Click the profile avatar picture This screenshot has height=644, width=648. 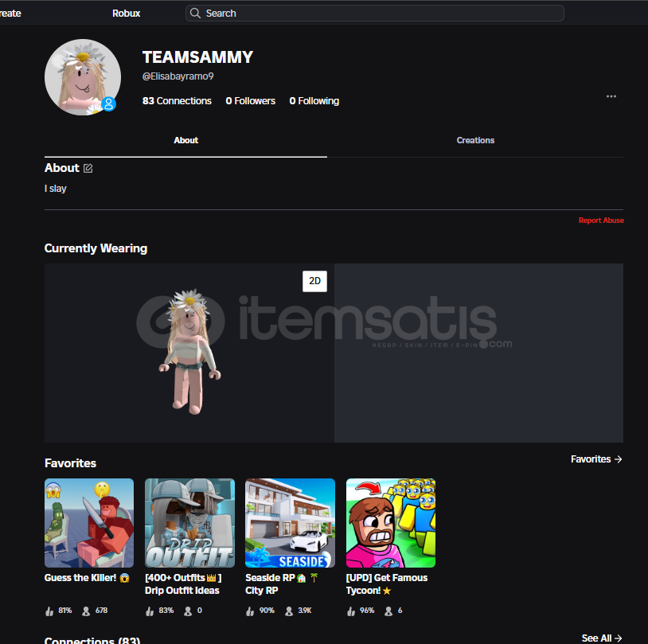click(83, 77)
